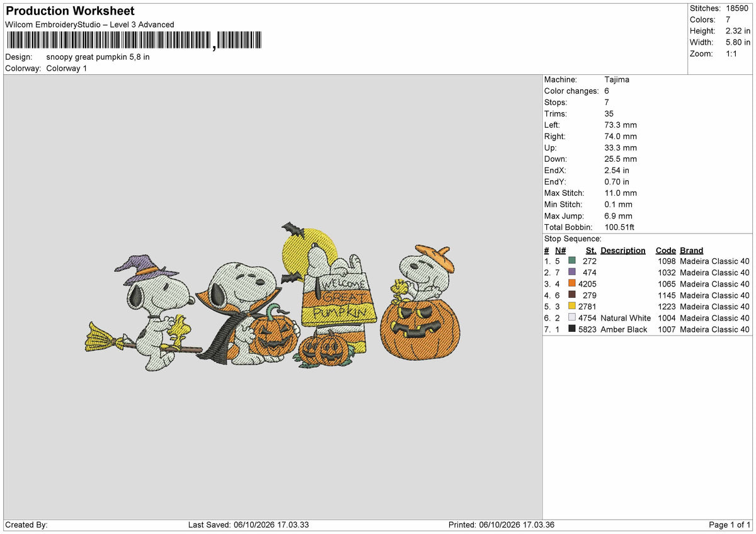
Task: Click the Colorway 1 value
Action: click(x=67, y=68)
